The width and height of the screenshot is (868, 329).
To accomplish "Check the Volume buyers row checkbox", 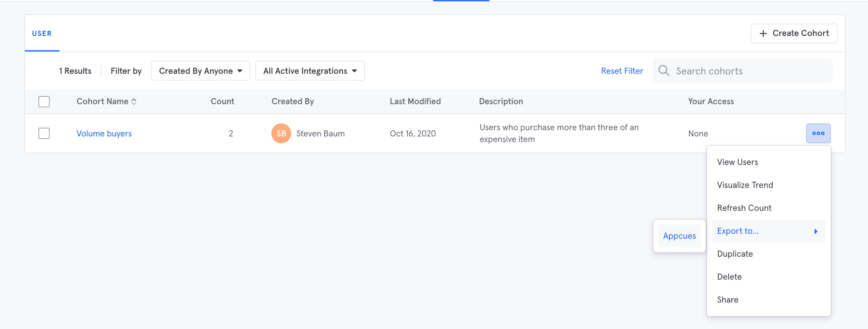I will 44,133.
